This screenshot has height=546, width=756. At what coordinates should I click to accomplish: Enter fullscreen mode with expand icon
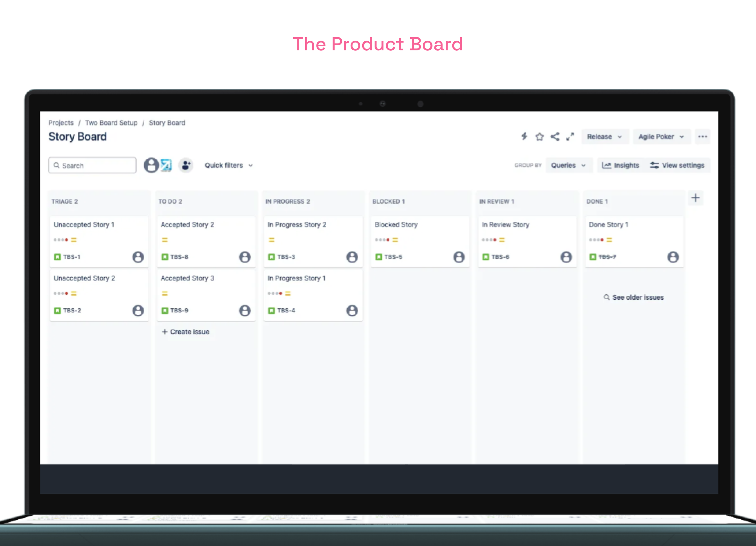pyautogui.click(x=570, y=137)
